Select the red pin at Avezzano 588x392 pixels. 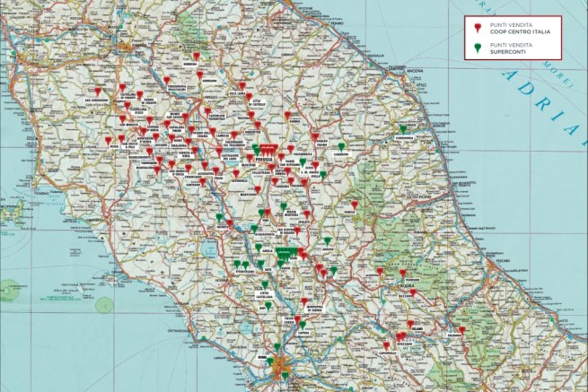400,337
